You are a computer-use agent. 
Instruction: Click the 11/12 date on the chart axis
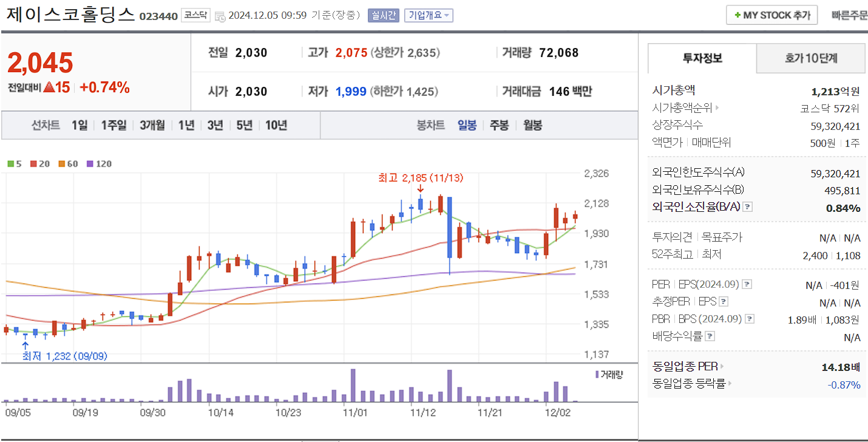pos(422,412)
